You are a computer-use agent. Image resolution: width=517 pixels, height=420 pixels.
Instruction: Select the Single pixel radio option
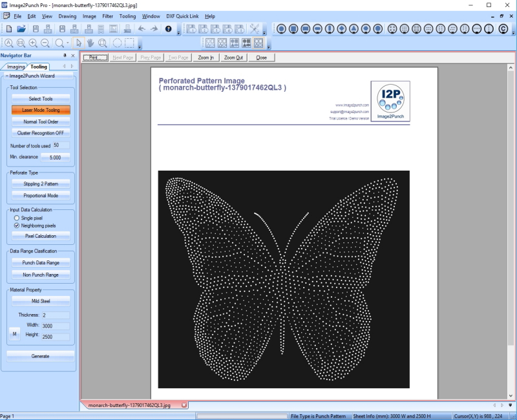17,218
